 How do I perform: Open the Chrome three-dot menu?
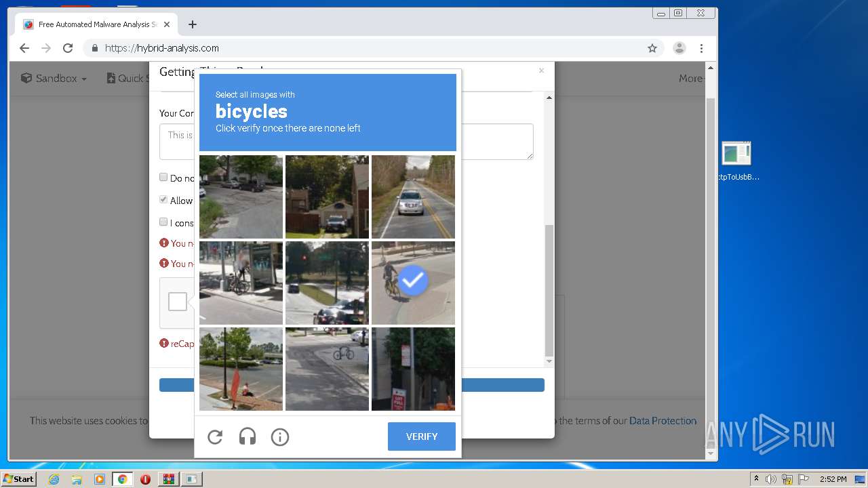(x=702, y=48)
